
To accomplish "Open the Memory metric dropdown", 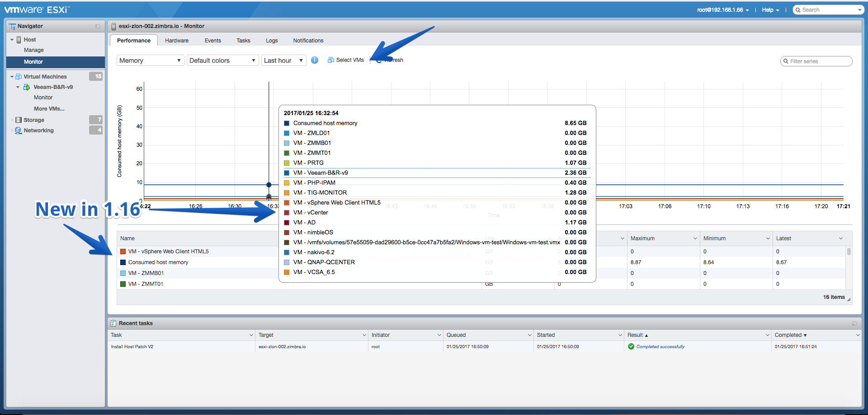I will pos(151,61).
